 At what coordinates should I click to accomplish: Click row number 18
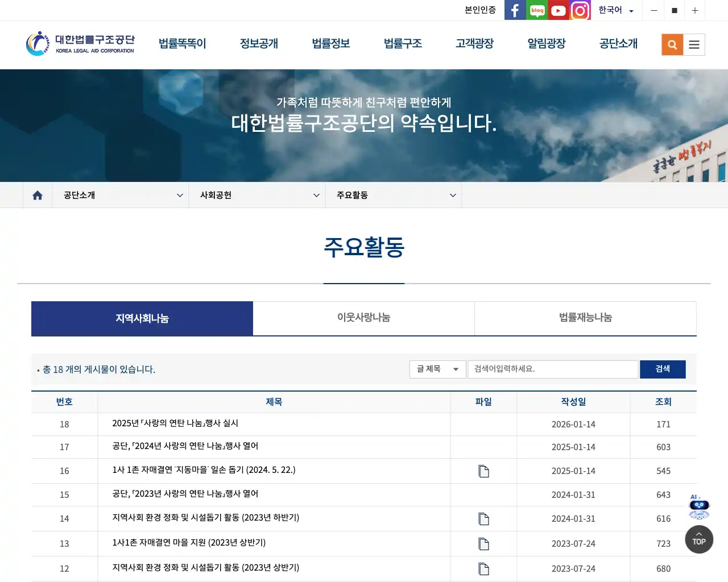pos(64,425)
